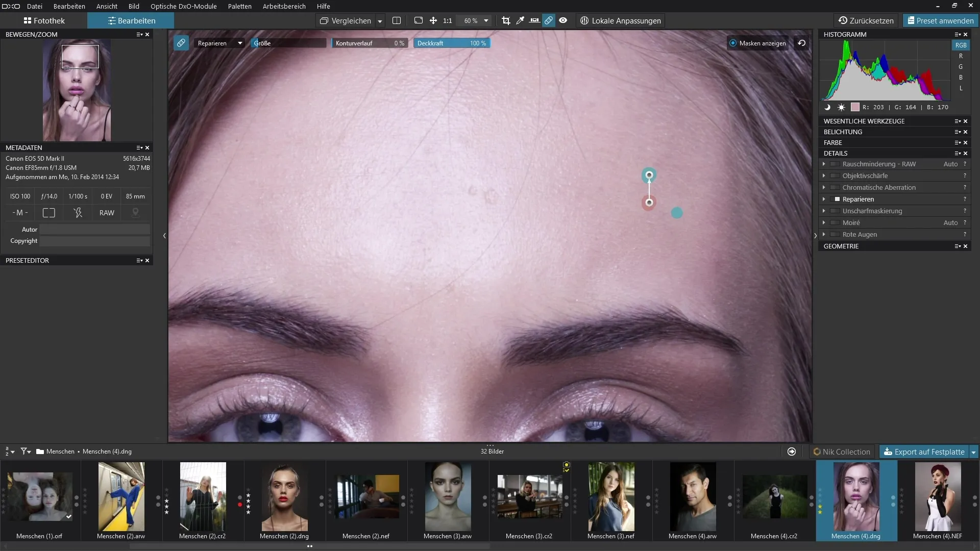Click the Vergleichen button

coord(346,20)
